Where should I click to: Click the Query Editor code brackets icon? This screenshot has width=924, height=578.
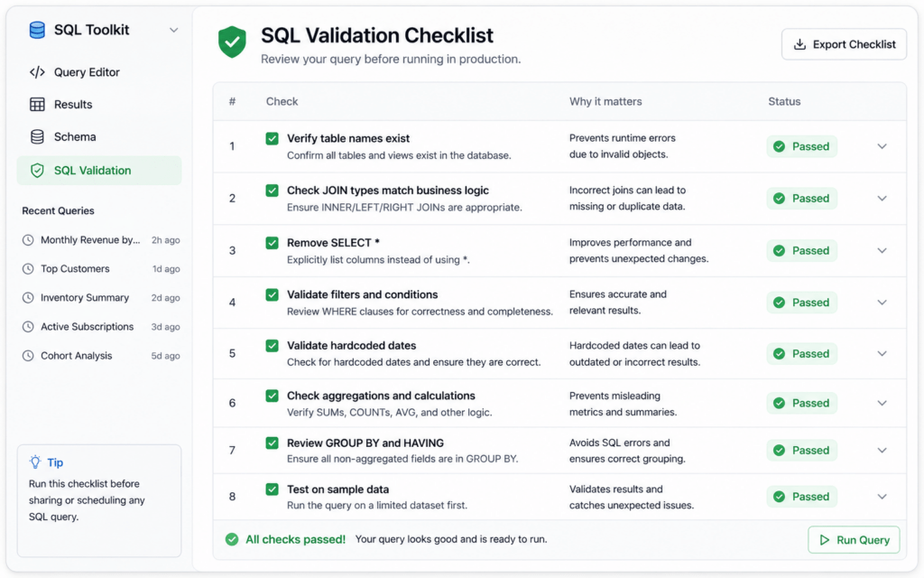[x=37, y=72]
